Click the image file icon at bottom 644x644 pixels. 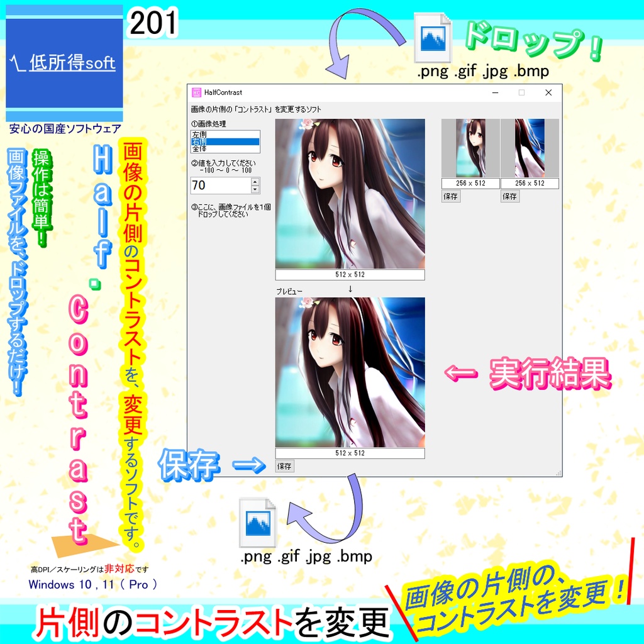(x=258, y=523)
